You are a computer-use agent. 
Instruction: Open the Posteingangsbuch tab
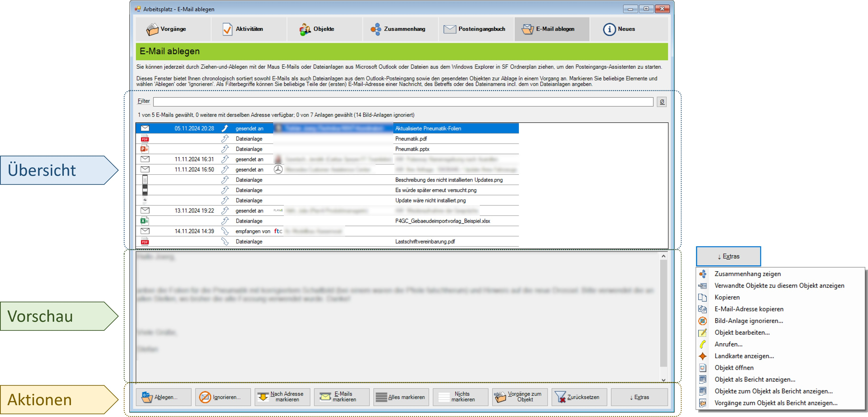pos(476,29)
